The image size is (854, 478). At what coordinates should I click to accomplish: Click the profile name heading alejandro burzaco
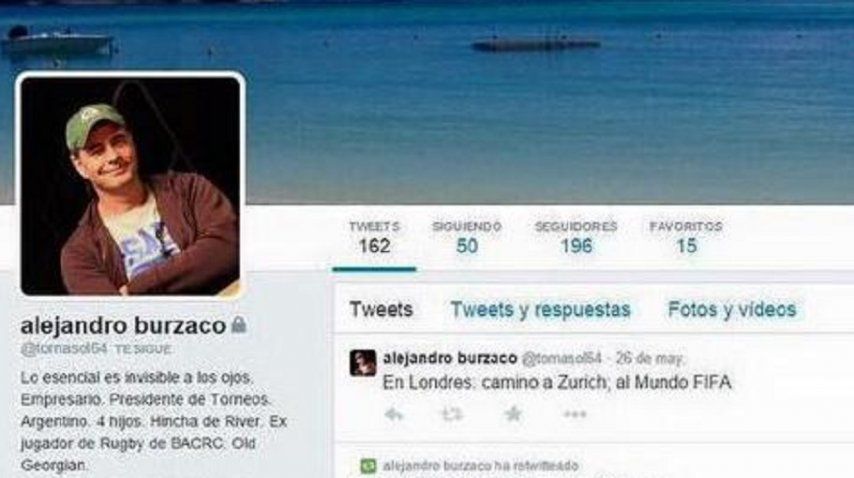pyautogui.click(x=123, y=326)
